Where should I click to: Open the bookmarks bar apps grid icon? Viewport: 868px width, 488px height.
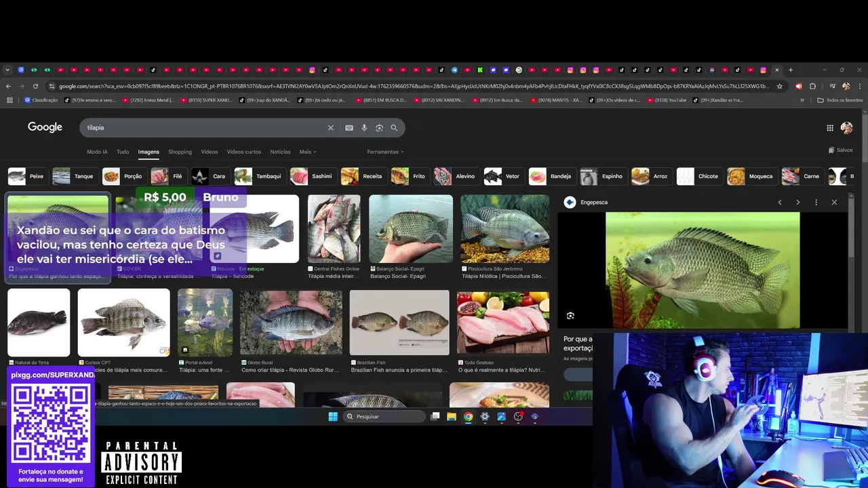[x=9, y=100]
